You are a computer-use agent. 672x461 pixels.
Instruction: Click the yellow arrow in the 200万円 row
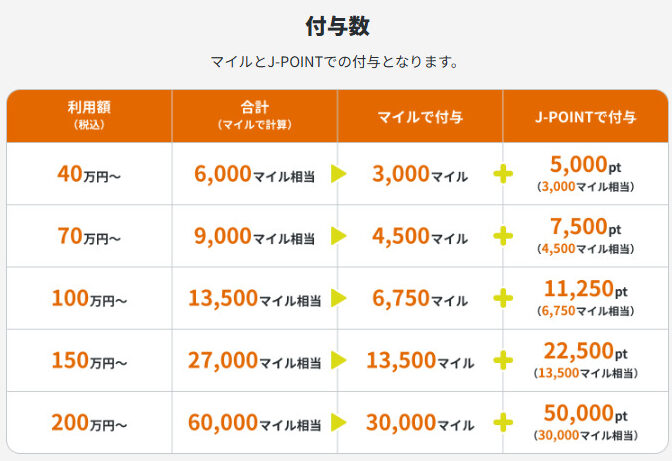point(338,422)
